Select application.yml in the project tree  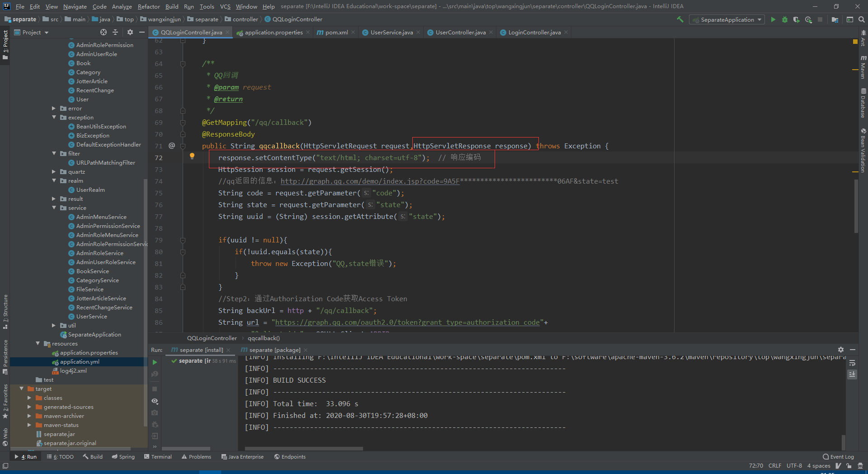(x=80, y=362)
